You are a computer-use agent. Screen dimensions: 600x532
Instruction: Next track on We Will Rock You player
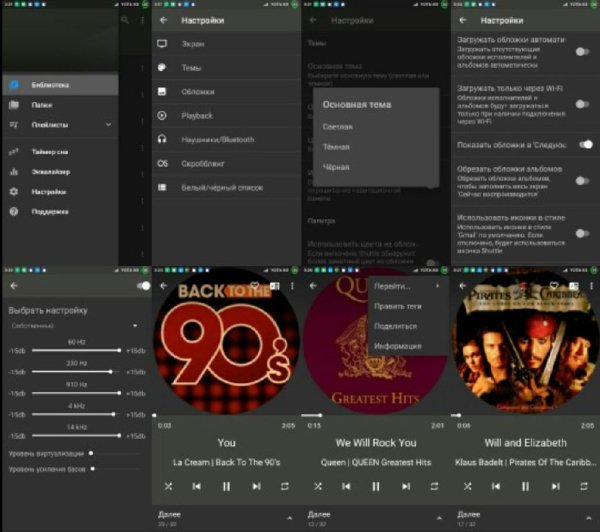[406, 486]
